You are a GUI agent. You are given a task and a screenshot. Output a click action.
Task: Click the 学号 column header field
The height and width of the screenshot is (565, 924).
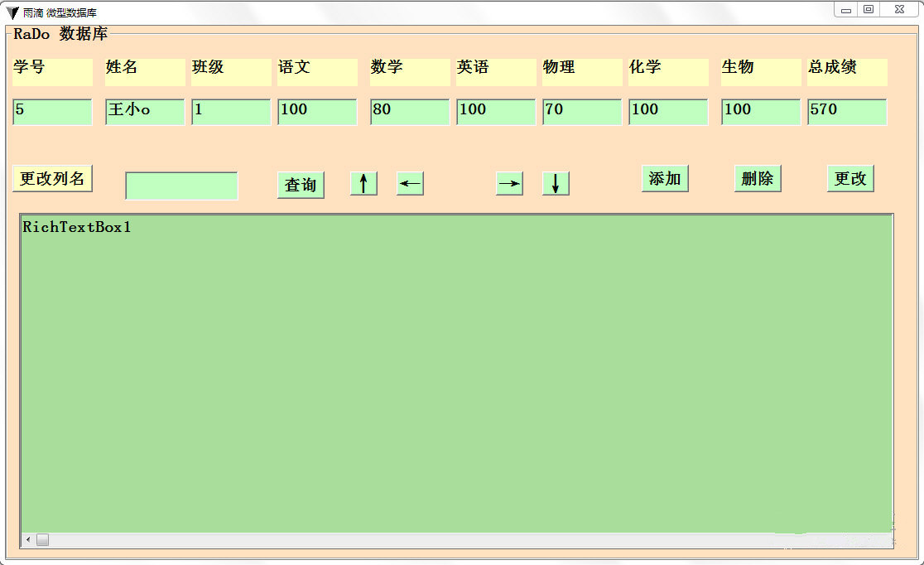click(x=51, y=72)
